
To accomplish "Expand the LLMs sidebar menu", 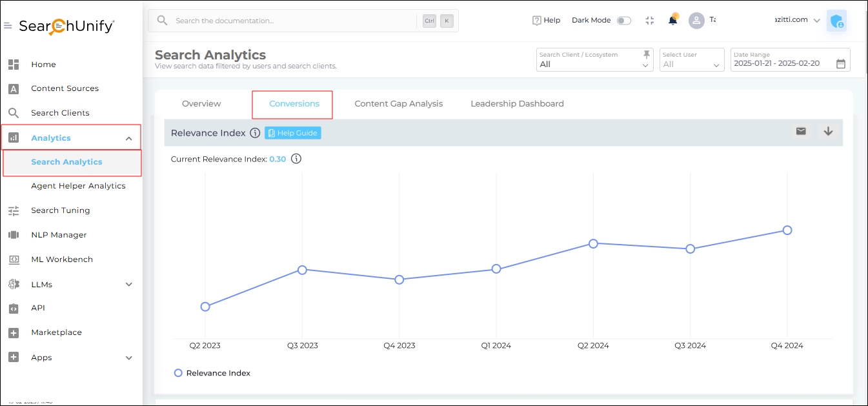I will pos(128,285).
